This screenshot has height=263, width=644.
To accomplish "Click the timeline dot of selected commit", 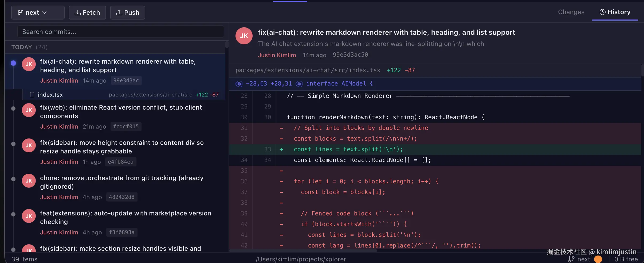I will (13, 63).
